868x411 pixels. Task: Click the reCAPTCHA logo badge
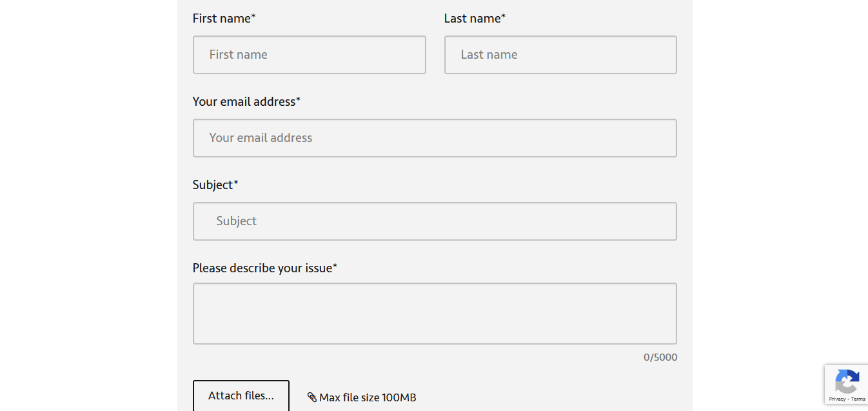[847, 381]
